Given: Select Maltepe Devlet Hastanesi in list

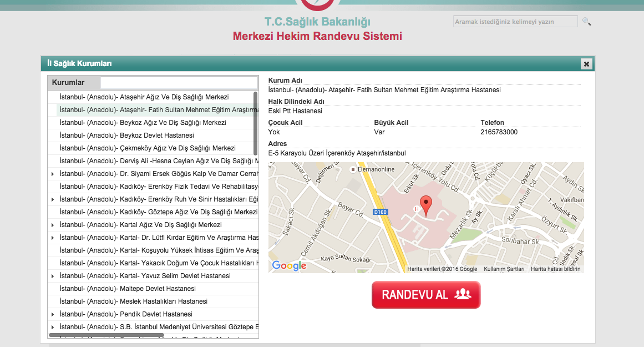Looking at the screenshot, I should tap(128, 289).
